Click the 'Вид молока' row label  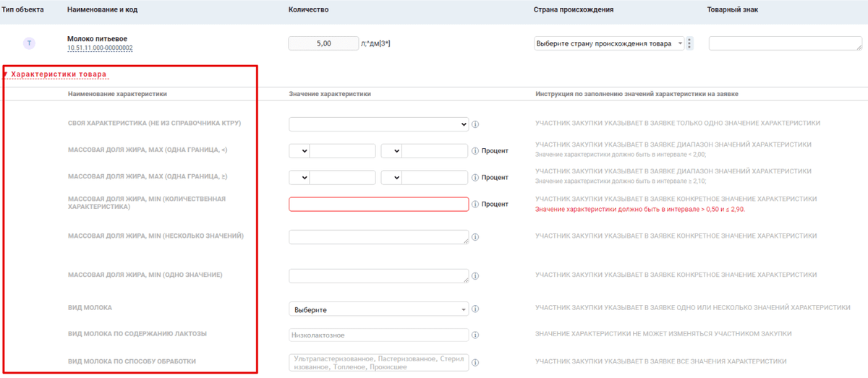tap(90, 308)
